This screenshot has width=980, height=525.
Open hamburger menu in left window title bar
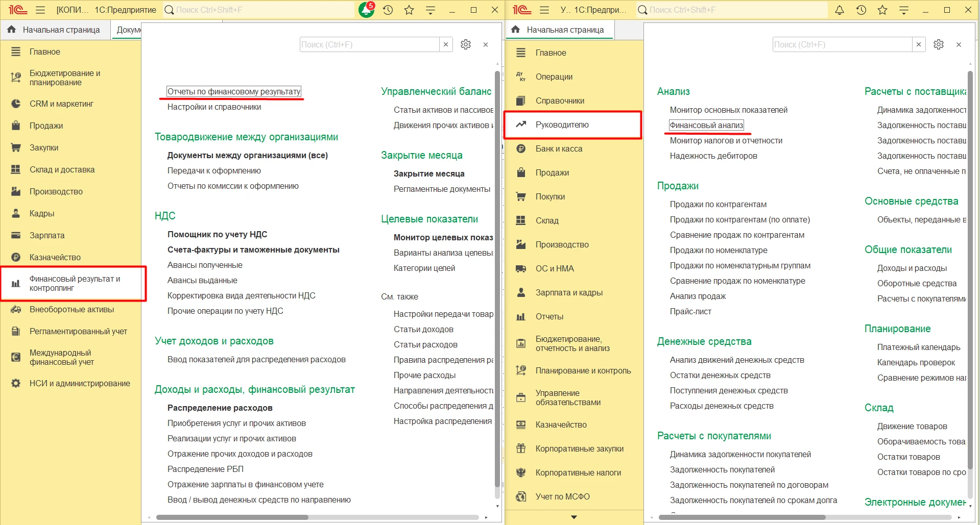41,10
